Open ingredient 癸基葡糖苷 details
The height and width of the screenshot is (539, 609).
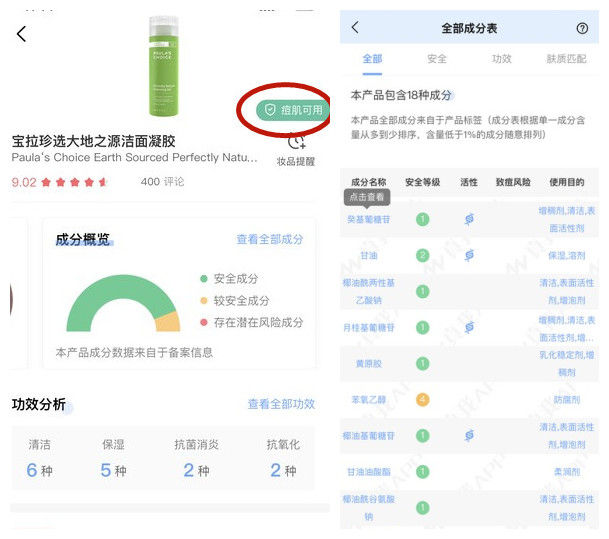pyautogui.click(x=369, y=220)
